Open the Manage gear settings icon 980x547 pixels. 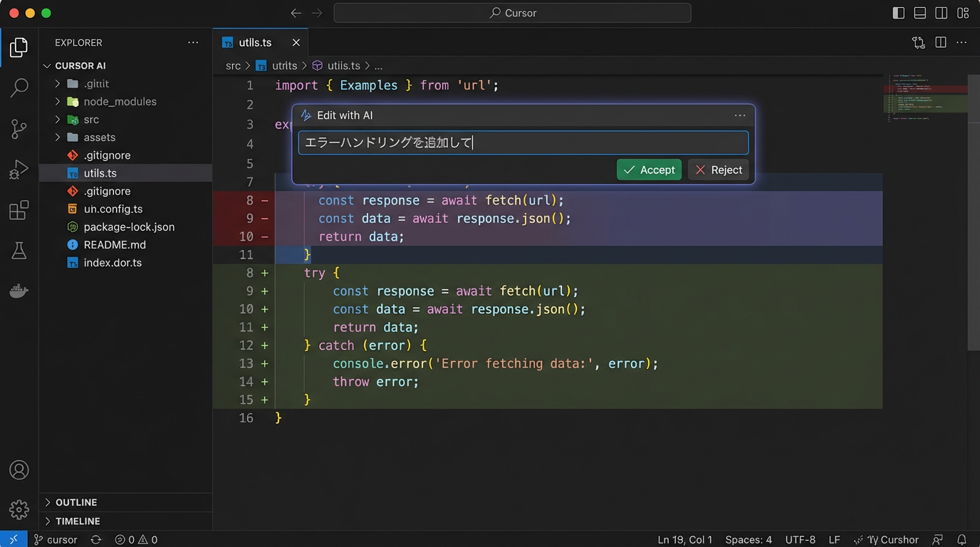(19, 509)
